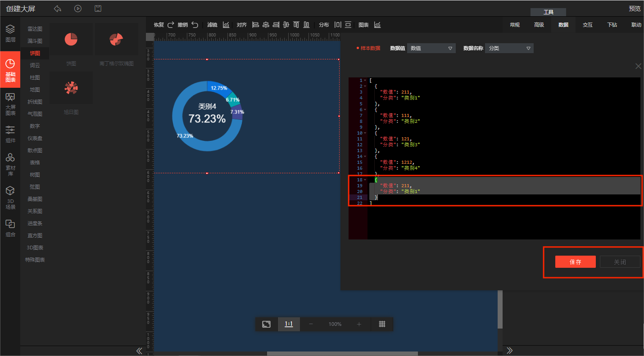Collapse code fold arrow on line 1
This screenshot has height=356, width=644.
[365, 81]
